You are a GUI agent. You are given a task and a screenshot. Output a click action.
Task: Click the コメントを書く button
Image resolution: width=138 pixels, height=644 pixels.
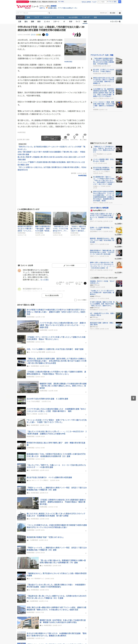69,266
